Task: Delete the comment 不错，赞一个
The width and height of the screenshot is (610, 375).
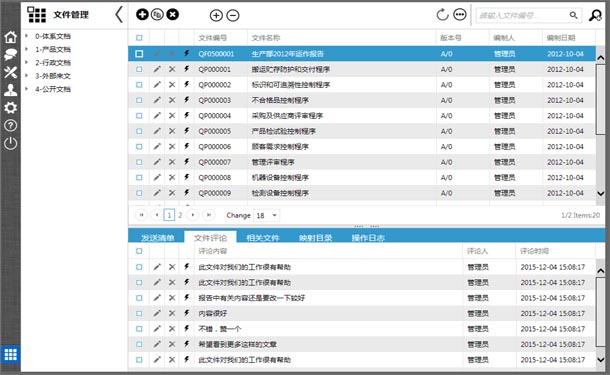Action: [x=172, y=329]
